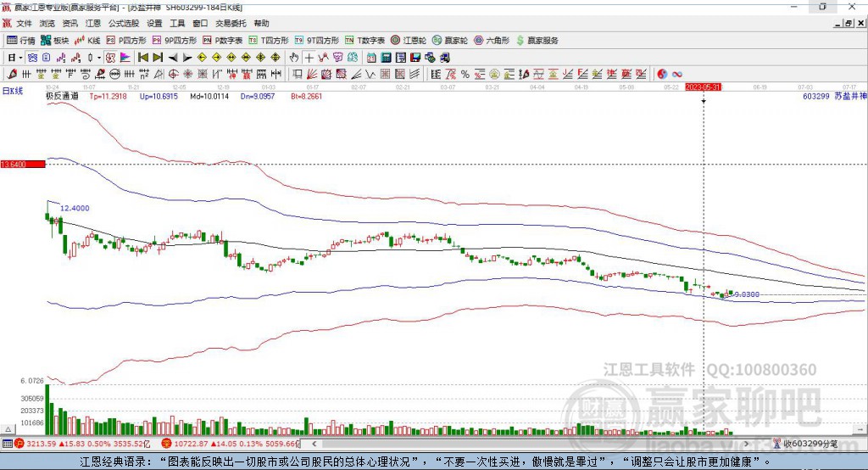Select the red target circle tool
Screen dimensions: 868x470
[x=173, y=74]
